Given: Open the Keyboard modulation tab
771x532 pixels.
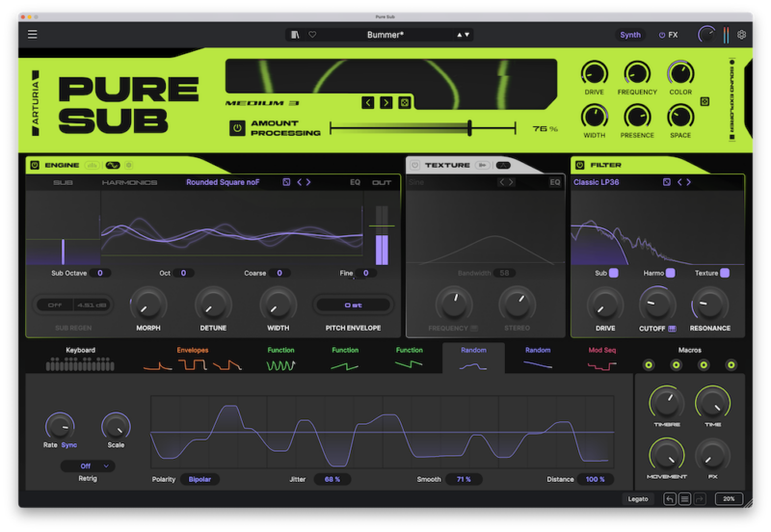Looking at the screenshot, I should pyautogui.click(x=80, y=359).
